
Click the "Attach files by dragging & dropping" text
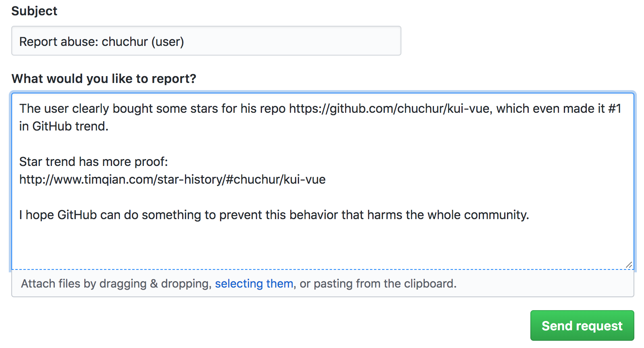click(116, 284)
